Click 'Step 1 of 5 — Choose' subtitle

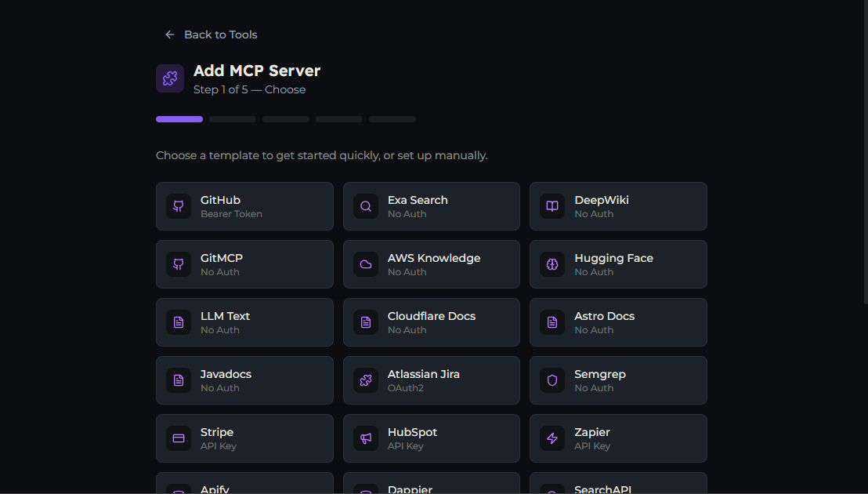[249, 89]
